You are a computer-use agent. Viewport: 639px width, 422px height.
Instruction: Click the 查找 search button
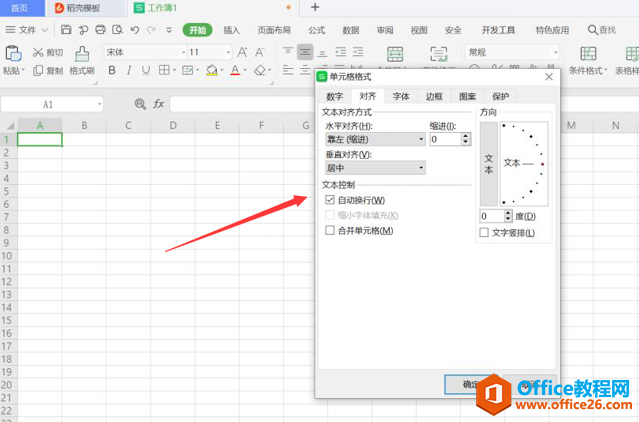602,30
